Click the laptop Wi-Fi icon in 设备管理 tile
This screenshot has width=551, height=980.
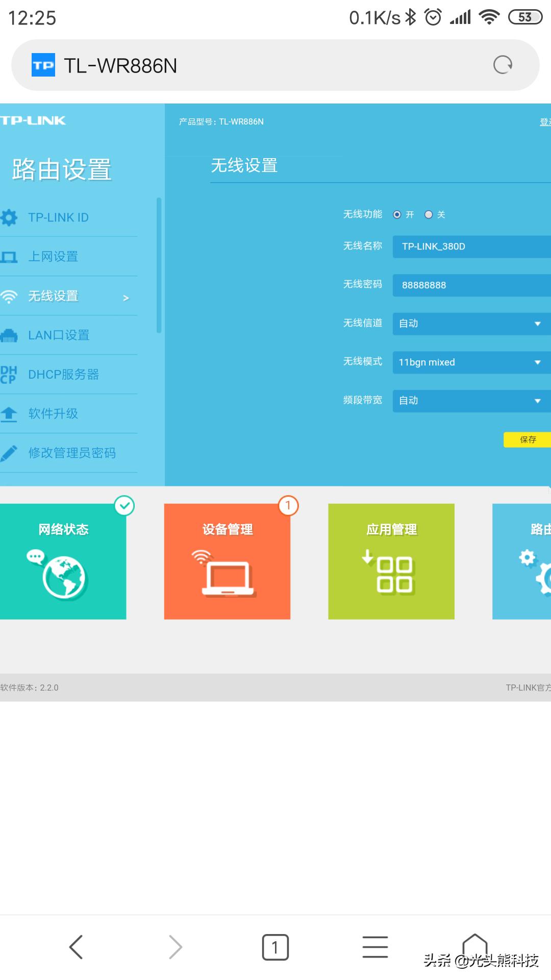coord(223,573)
